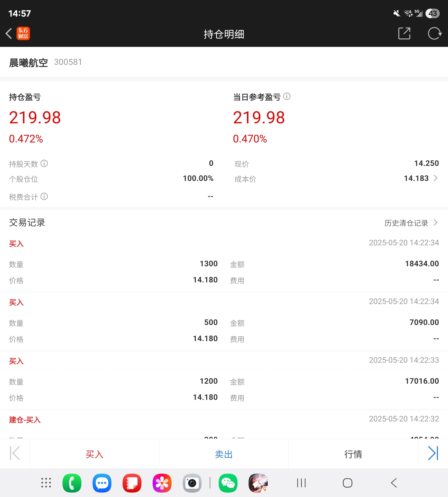Image resolution: width=448 pixels, height=497 pixels.
Task: Tap the 卖出 tab at bottom
Action: click(224, 454)
